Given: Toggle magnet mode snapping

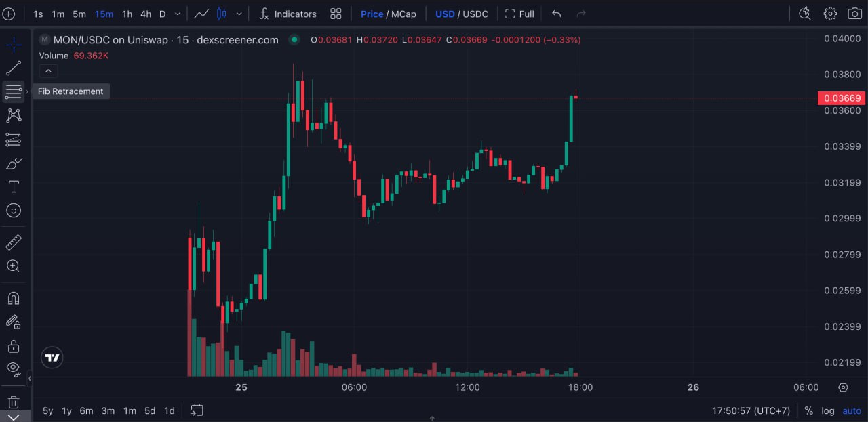Looking at the screenshot, I should (13, 298).
